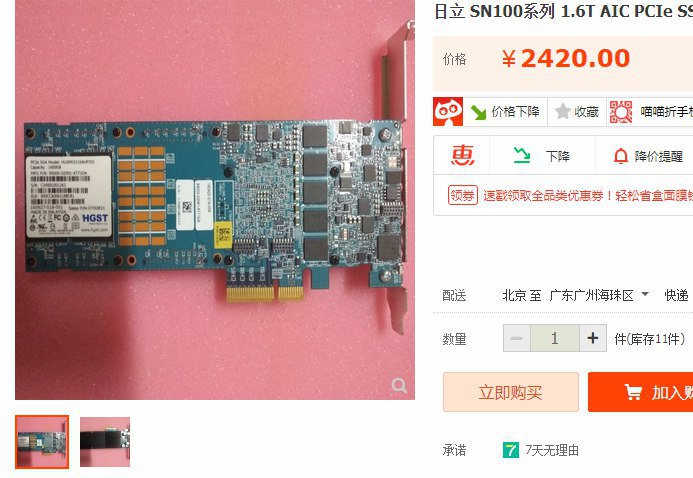Increase quantity with the plus button
Screen dimensions: 693x478
[593, 338]
